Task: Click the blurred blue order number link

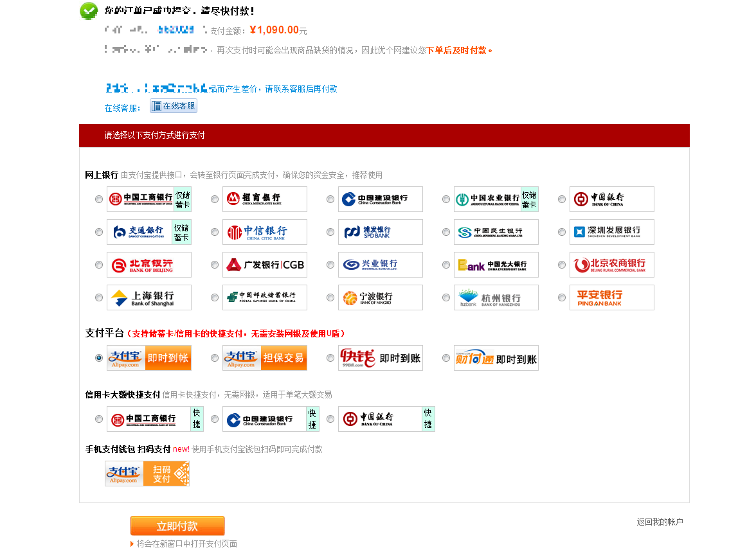Action: click(x=176, y=30)
